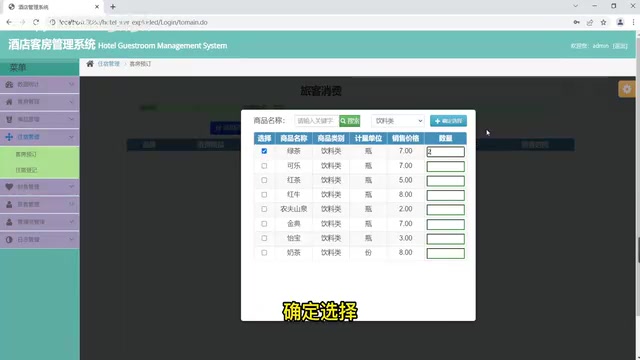Screen dimensions: 640x360
Task: Uncheck the checkbox for 绿茶
Action: [x=264, y=151]
